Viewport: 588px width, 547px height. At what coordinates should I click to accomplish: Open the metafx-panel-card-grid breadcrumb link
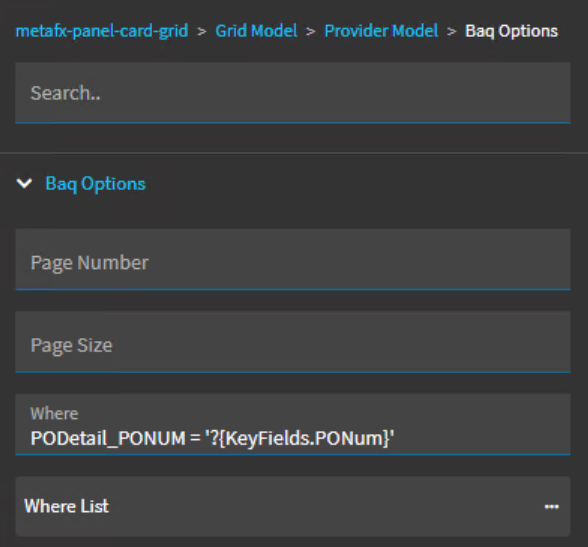tap(102, 31)
